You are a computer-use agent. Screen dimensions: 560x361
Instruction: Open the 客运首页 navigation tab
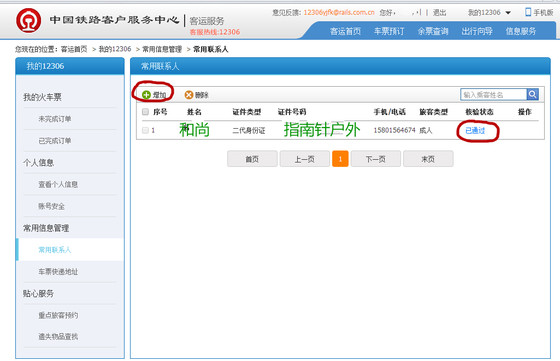point(345,31)
